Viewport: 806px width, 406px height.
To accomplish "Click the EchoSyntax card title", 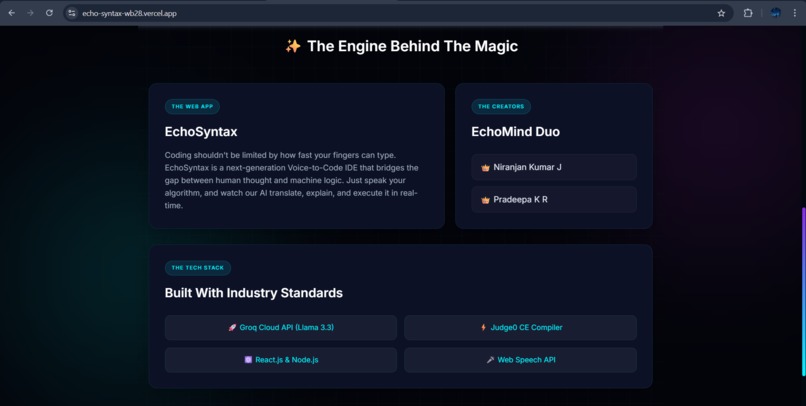I will [201, 132].
